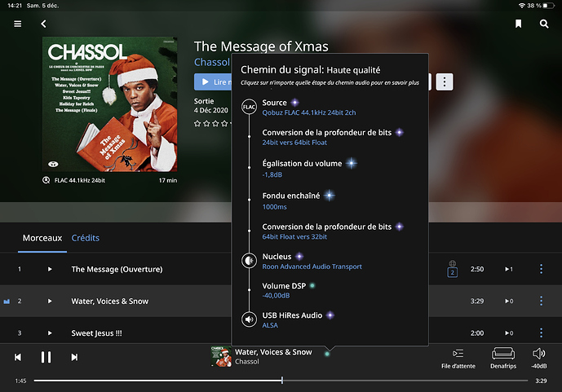Play track 3 Sweet Jesus !!!
562x392 pixels.
click(50, 333)
